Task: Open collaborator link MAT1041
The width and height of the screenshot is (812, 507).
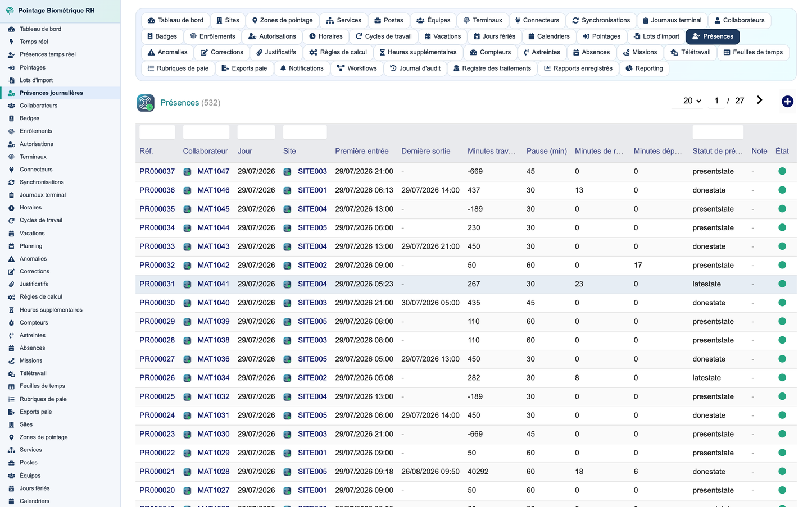Action: pyautogui.click(x=214, y=284)
